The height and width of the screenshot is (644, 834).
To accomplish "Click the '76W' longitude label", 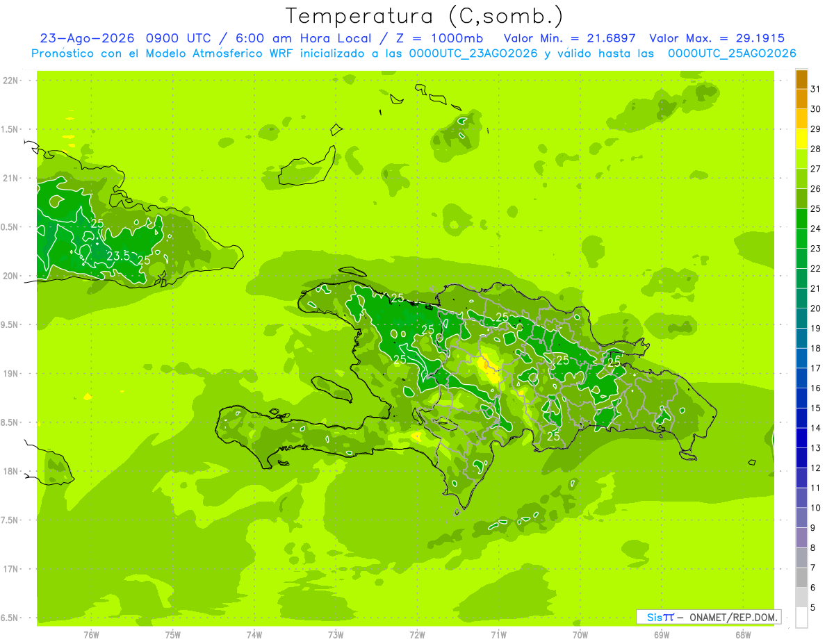I will click(91, 635).
